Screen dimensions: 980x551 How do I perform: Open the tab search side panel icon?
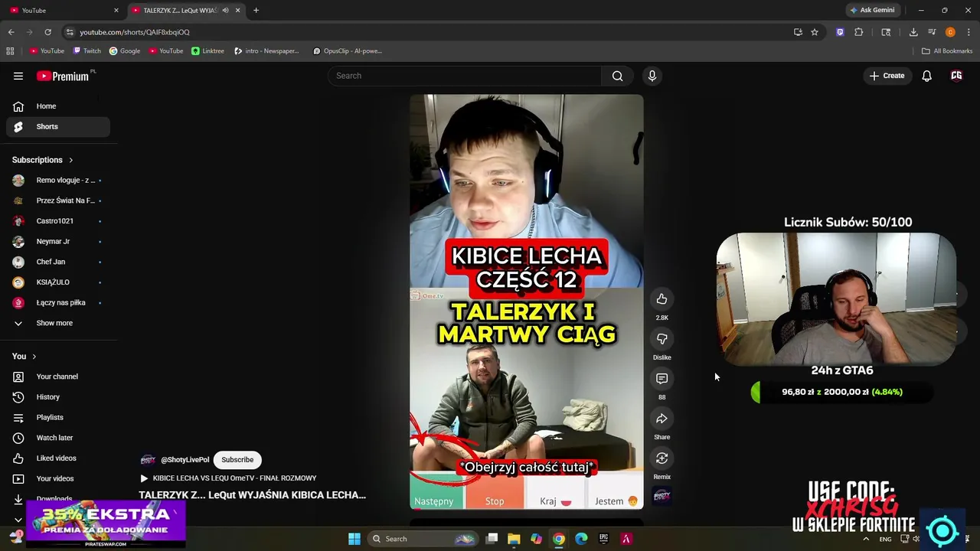pyautogui.click(x=886, y=32)
